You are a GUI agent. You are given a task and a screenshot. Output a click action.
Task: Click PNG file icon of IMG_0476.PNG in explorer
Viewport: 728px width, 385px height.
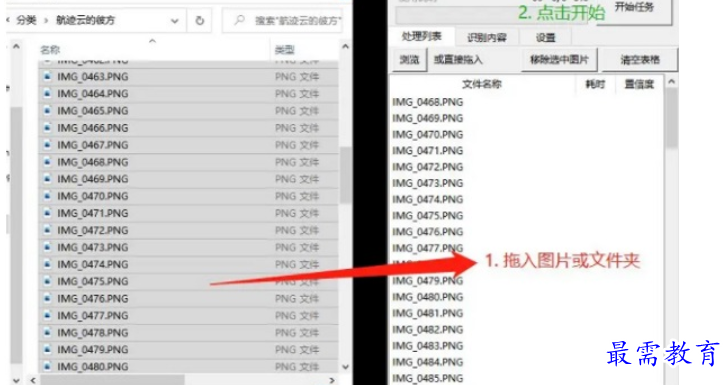pyautogui.click(x=47, y=299)
